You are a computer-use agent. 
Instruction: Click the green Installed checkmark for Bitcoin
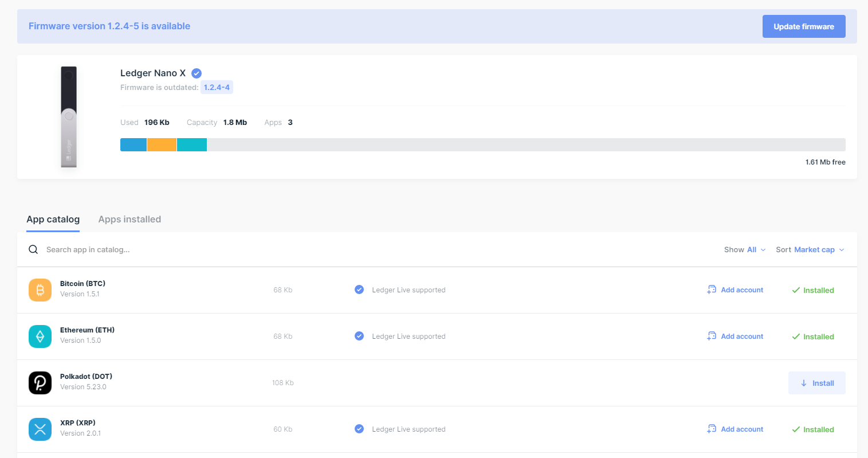(796, 290)
